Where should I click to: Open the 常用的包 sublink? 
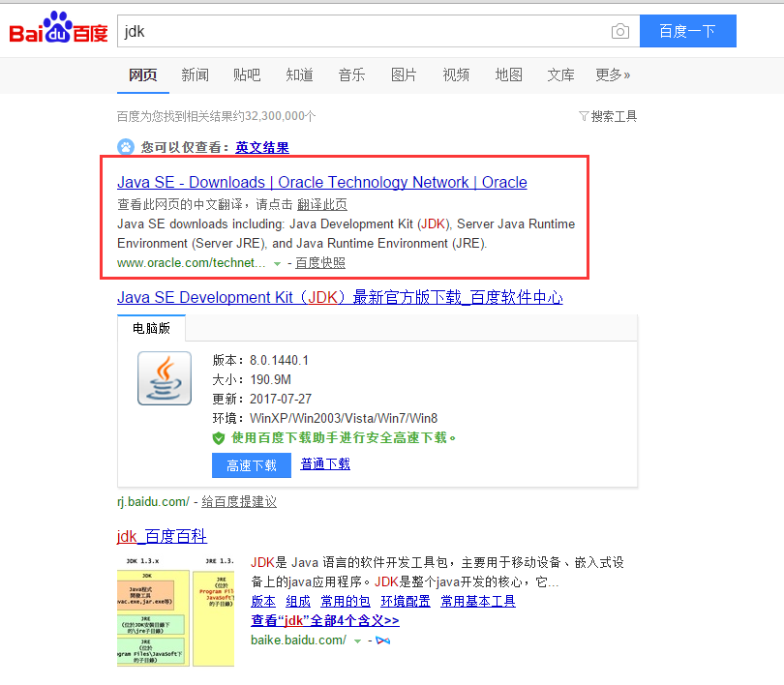[x=346, y=601]
